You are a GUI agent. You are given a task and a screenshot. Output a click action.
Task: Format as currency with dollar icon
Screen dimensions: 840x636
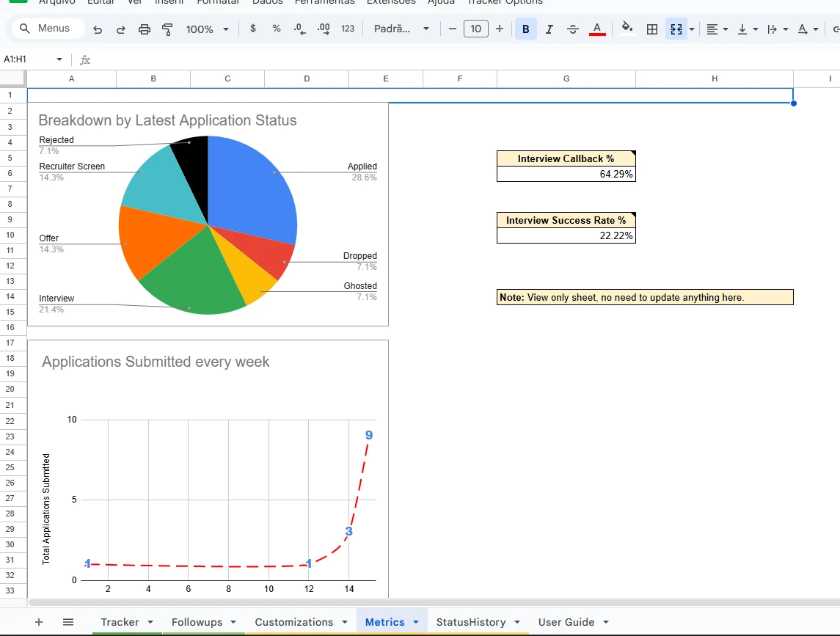(x=253, y=29)
